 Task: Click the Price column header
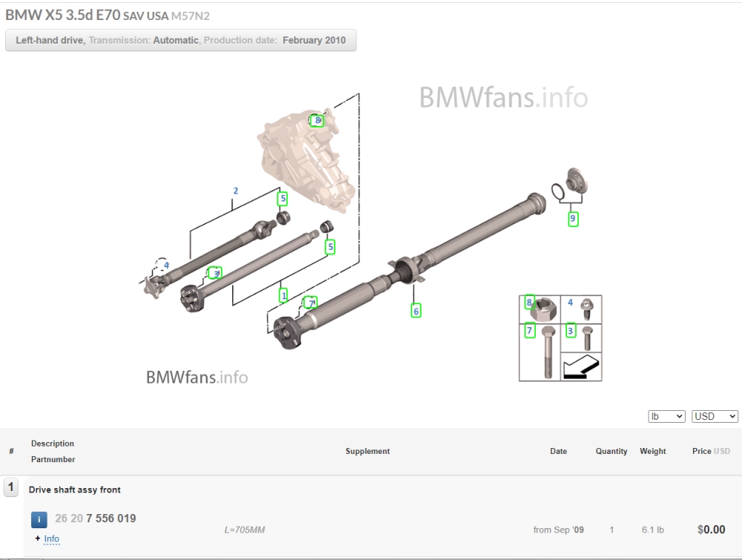pyautogui.click(x=701, y=451)
